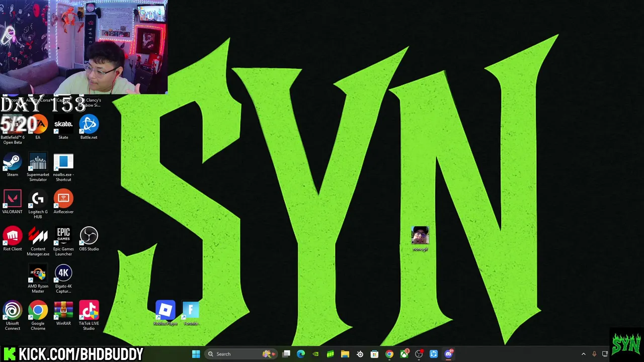The width and height of the screenshot is (644, 362).
Task: Select the none.gif file on desktop
Action: click(x=420, y=239)
